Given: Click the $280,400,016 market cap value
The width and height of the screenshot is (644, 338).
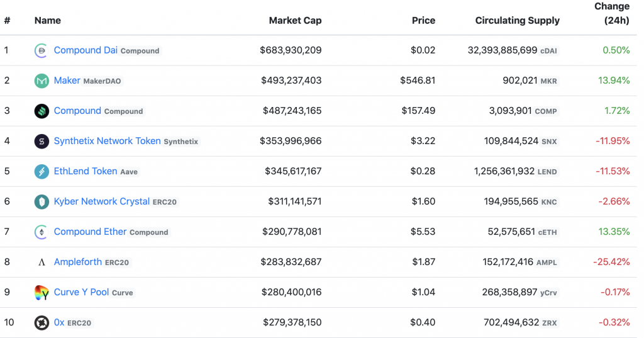Looking at the screenshot, I should [292, 292].
